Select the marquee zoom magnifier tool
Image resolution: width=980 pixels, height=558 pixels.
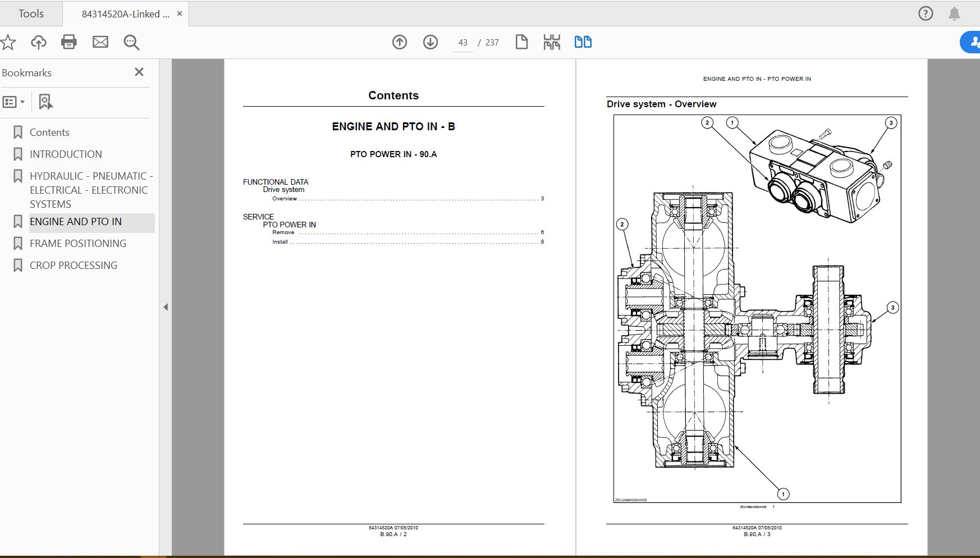[x=131, y=42]
